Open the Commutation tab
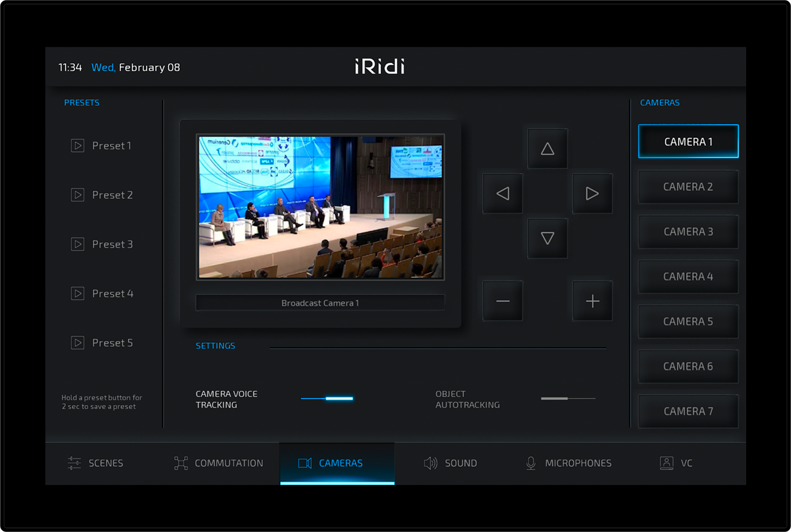 [x=219, y=463]
